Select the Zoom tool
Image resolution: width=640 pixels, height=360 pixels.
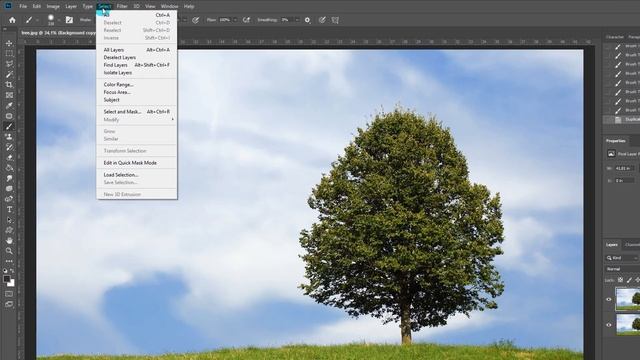pyautogui.click(x=9, y=251)
